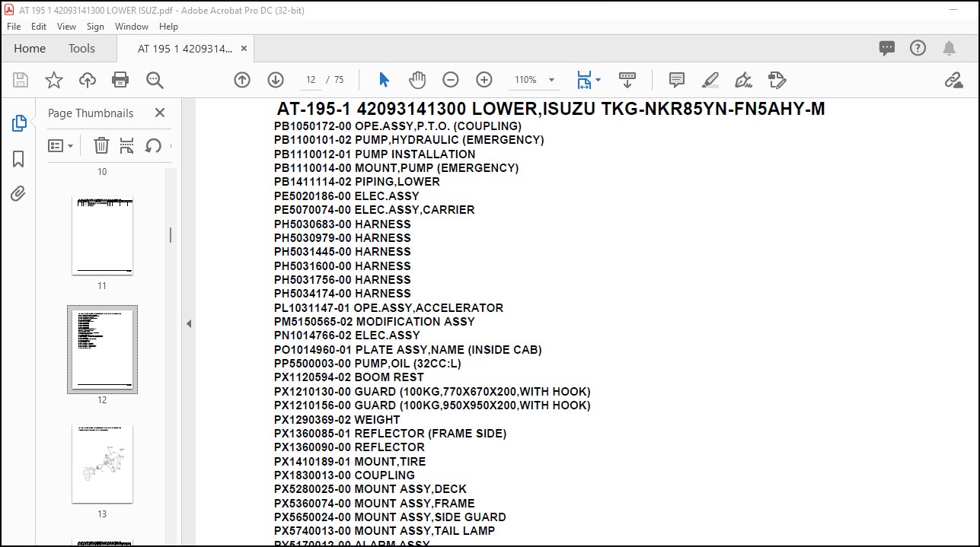980x547 pixels.
Task: Open the Sign document tool
Action: click(x=743, y=80)
